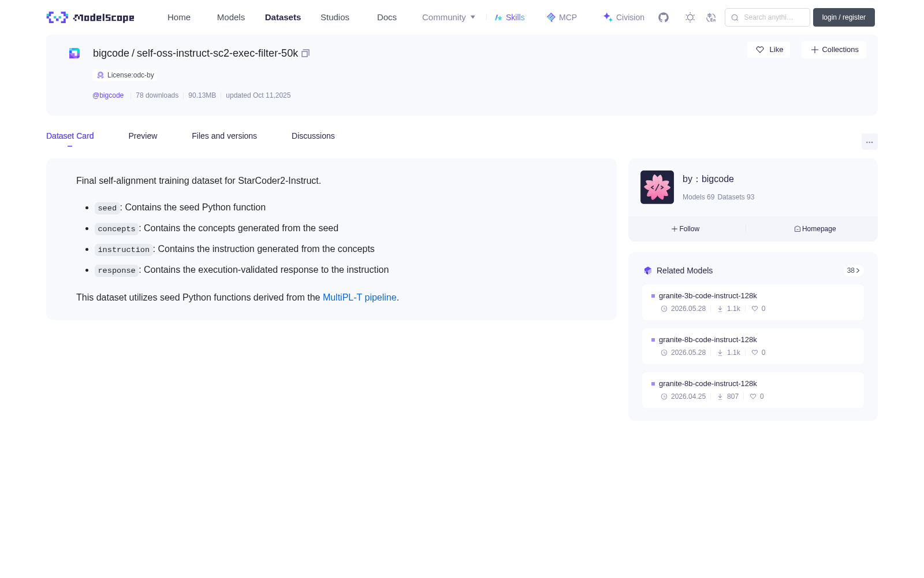Switch to the Preview tab
Image resolution: width=924 pixels, height=578 pixels.
[143, 136]
